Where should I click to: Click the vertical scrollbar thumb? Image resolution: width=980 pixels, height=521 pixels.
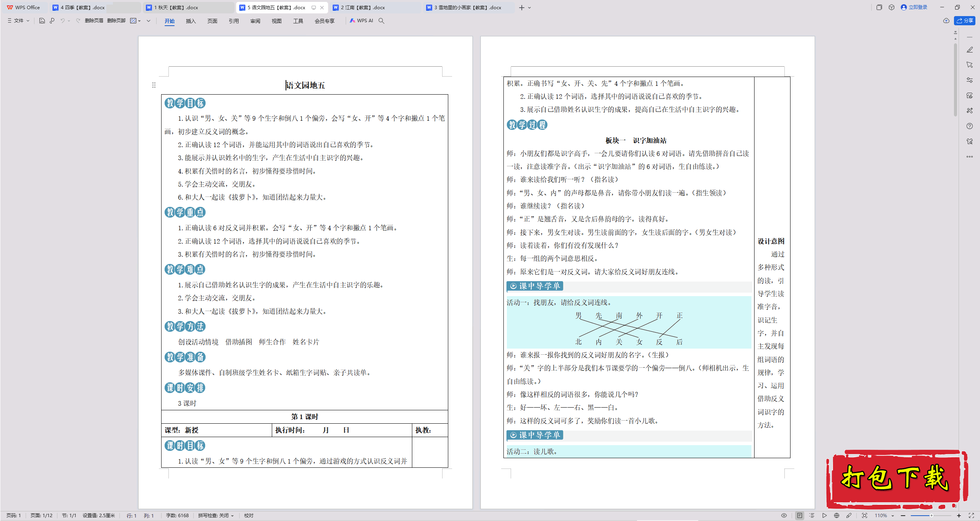click(x=955, y=79)
